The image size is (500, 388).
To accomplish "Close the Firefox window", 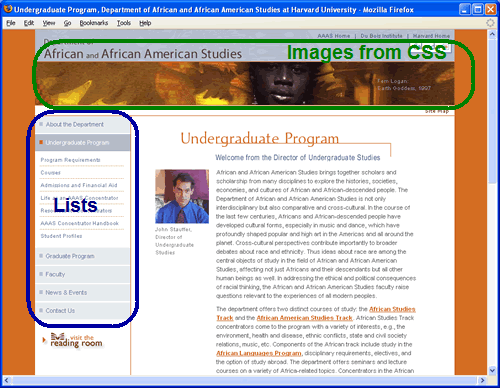I will (491, 9).
